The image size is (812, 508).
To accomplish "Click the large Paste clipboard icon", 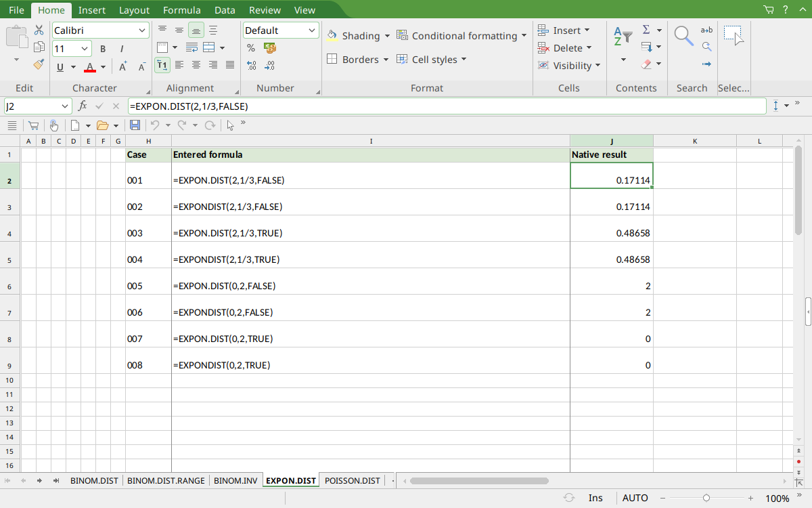I will coord(17,36).
